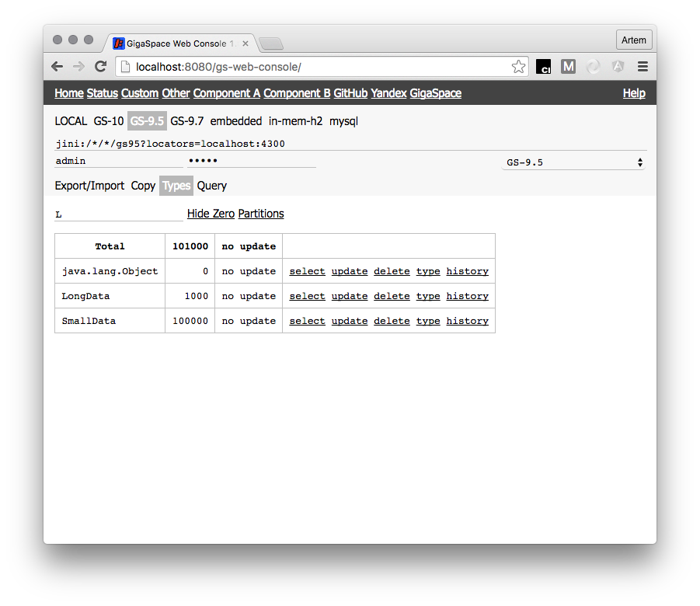
Task: Click delete for SmallData
Action: 392,321
